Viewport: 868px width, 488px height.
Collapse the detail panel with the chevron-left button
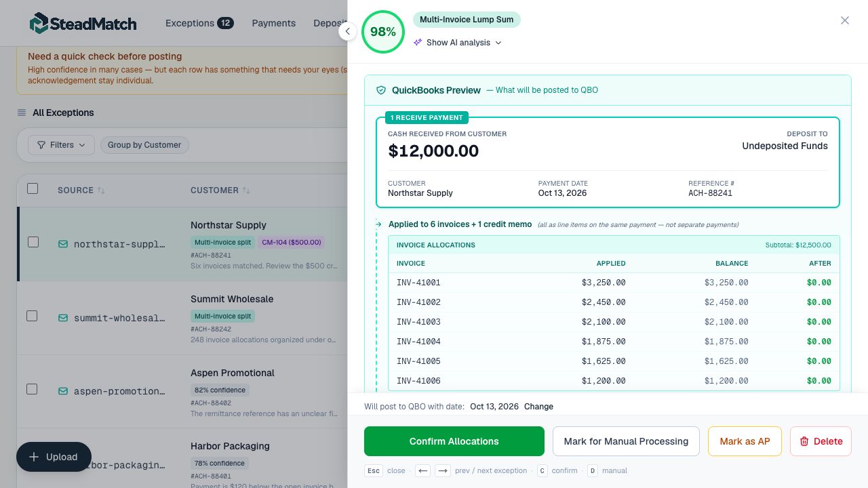tap(347, 31)
